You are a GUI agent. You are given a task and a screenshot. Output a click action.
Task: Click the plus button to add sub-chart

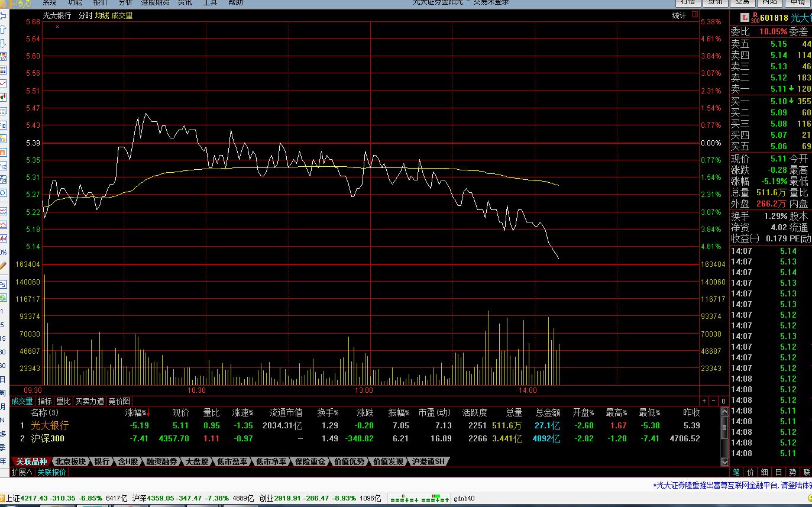click(704, 401)
